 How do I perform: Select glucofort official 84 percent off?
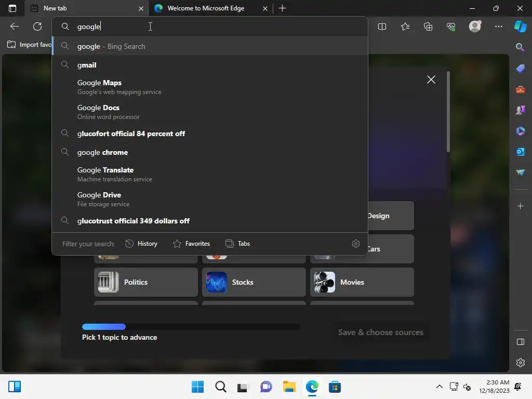click(x=210, y=134)
